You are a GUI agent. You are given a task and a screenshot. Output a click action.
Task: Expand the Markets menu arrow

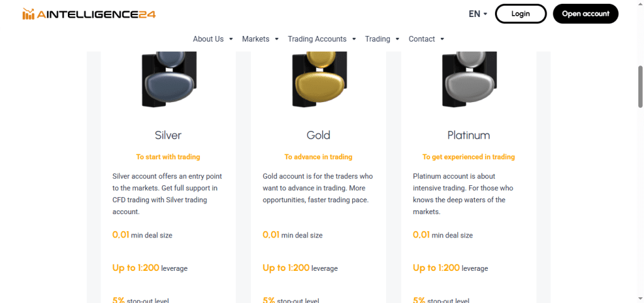click(277, 39)
